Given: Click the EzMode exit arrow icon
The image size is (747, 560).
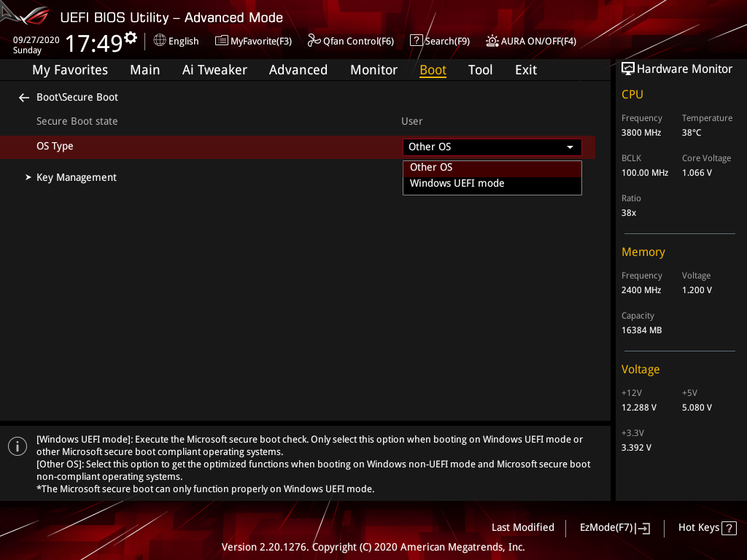Looking at the screenshot, I should coord(643,528).
